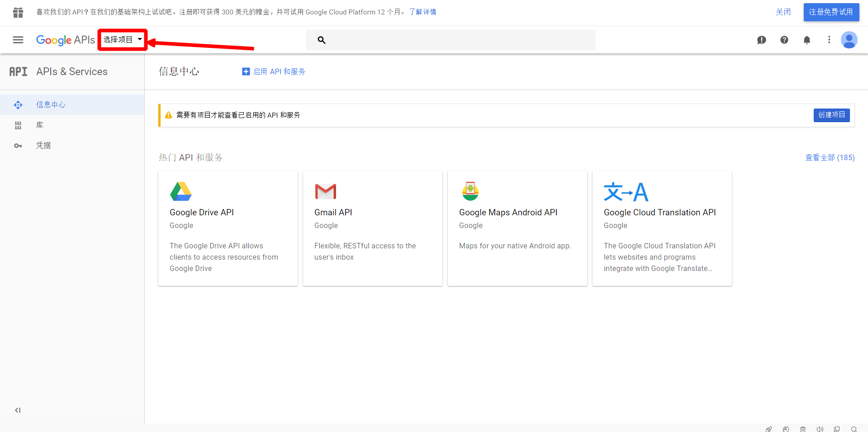The image size is (868, 432).
Task: Click the 创建项目 button
Action: tap(831, 115)
